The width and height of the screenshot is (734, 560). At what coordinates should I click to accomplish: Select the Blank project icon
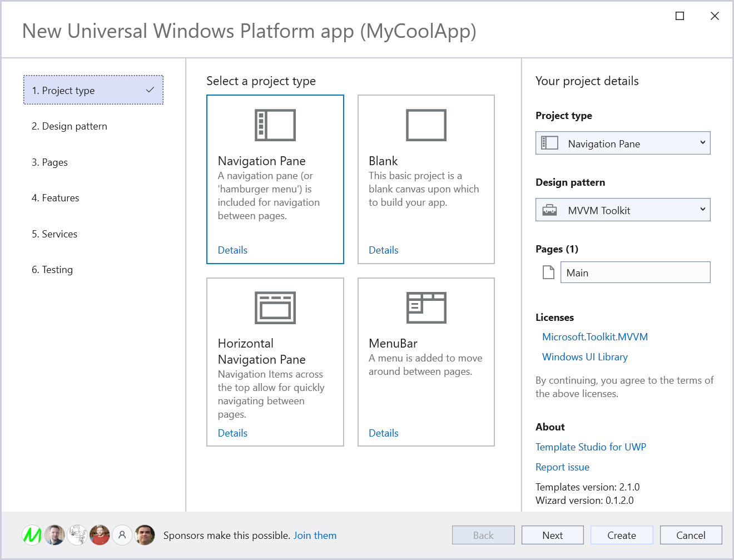click(426, 125)
